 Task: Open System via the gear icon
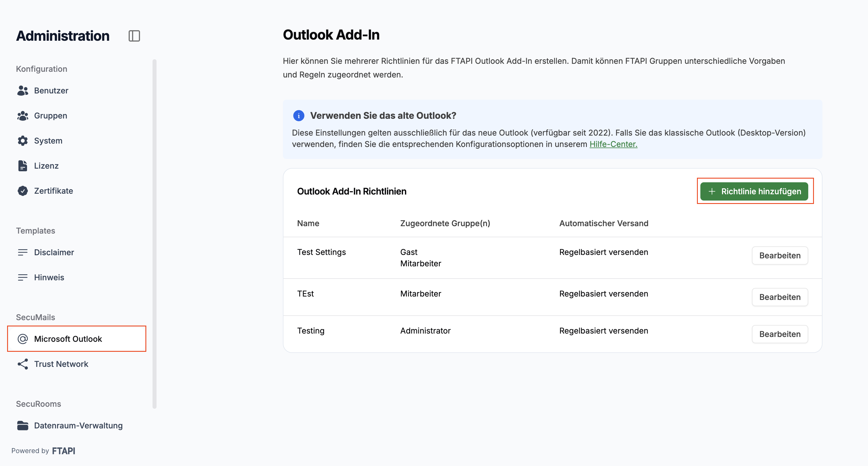(x=22, y=141)
